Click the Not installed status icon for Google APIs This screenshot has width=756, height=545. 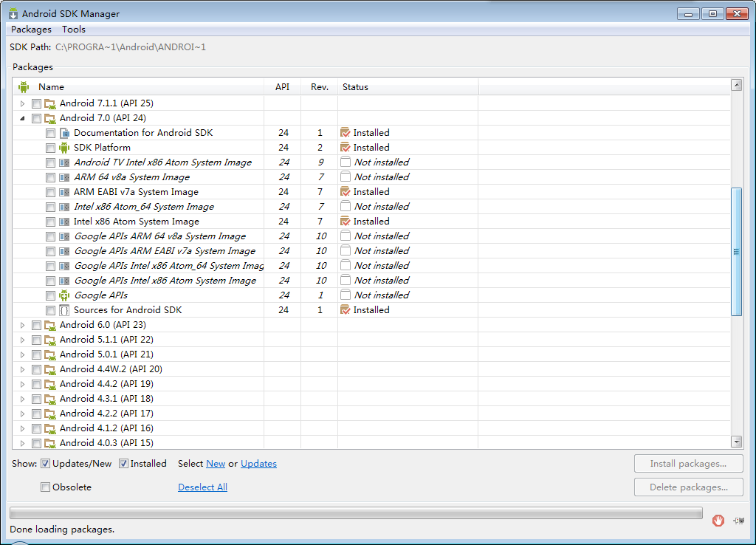(346, 295)
